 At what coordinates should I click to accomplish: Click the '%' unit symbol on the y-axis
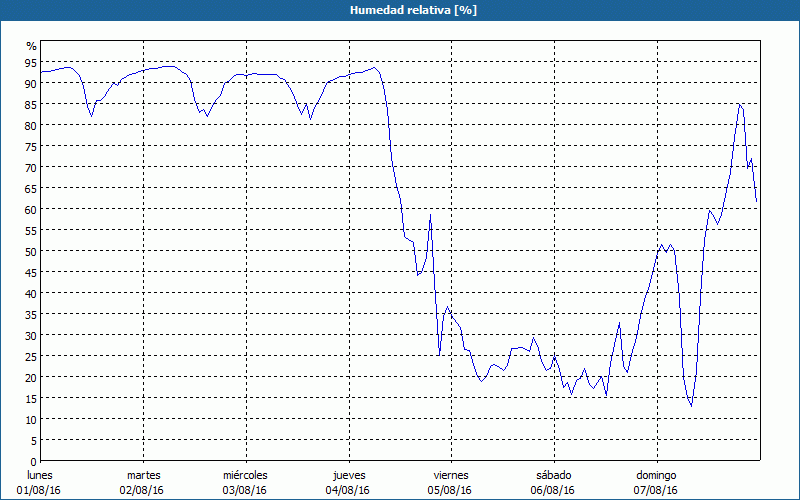tap(31, 46)
